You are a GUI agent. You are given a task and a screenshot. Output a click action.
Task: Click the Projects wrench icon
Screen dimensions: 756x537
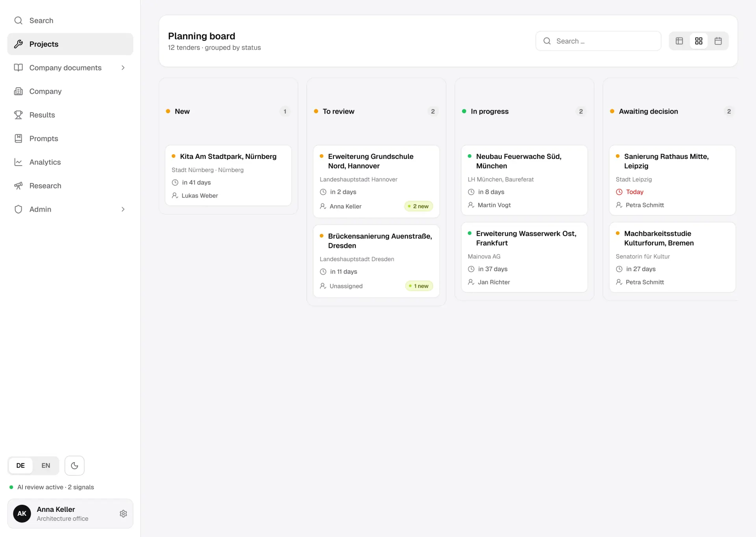(x=18, y=44)
